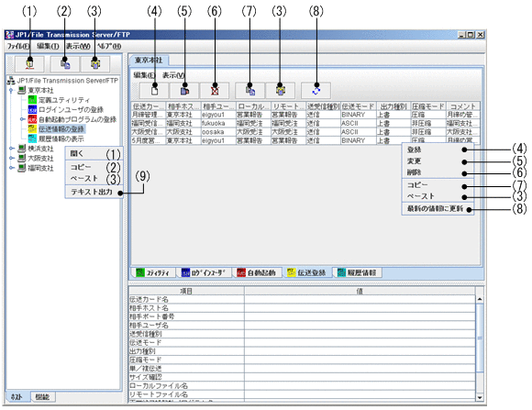Choose 最新の情報に更新 in context menu
This screenshot has height=410, width=532.
pyautogui.click(x=438, y=209)
